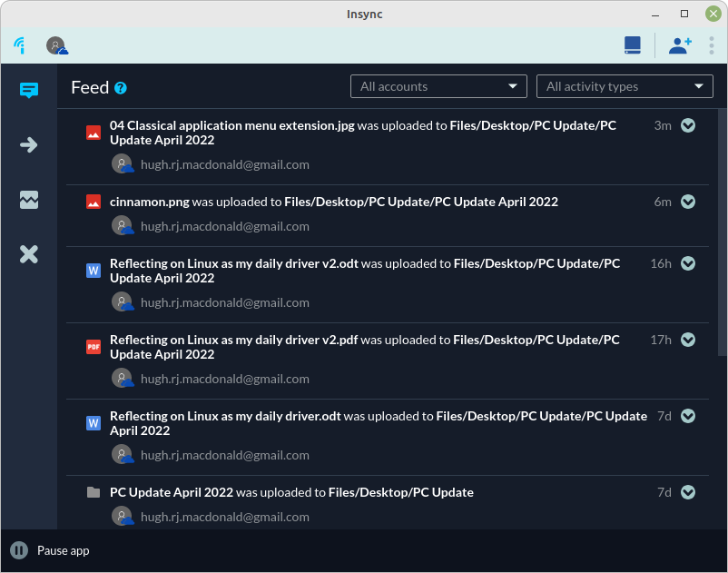Click the add account person icon
Image resolution: width=728 pixels, height=573 pixels.
[680, 44]
